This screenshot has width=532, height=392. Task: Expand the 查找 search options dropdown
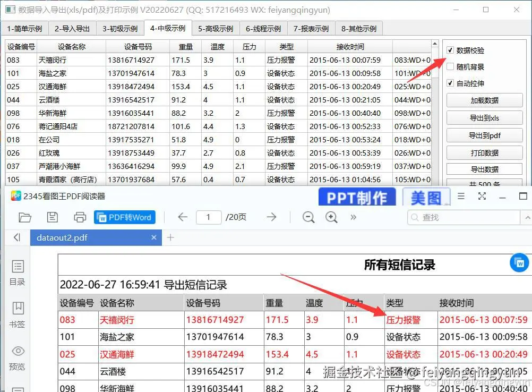tap(527, 217)
